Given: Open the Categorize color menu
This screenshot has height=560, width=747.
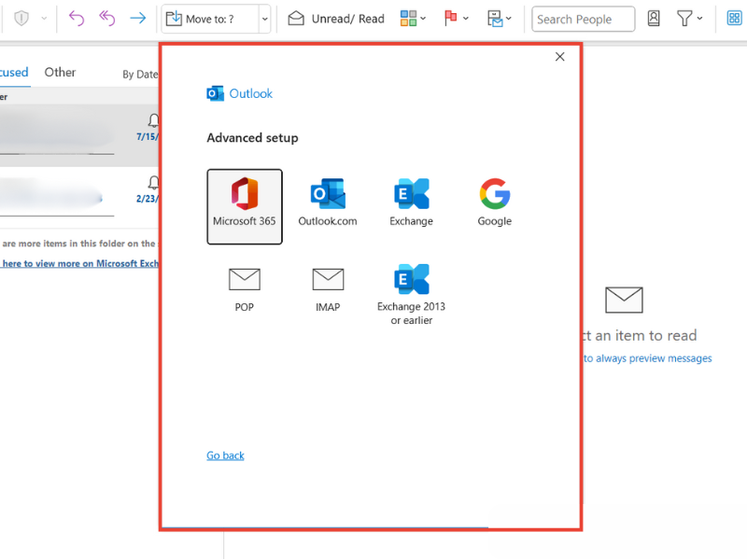Looking at the screenshot, I should (411, 18).
